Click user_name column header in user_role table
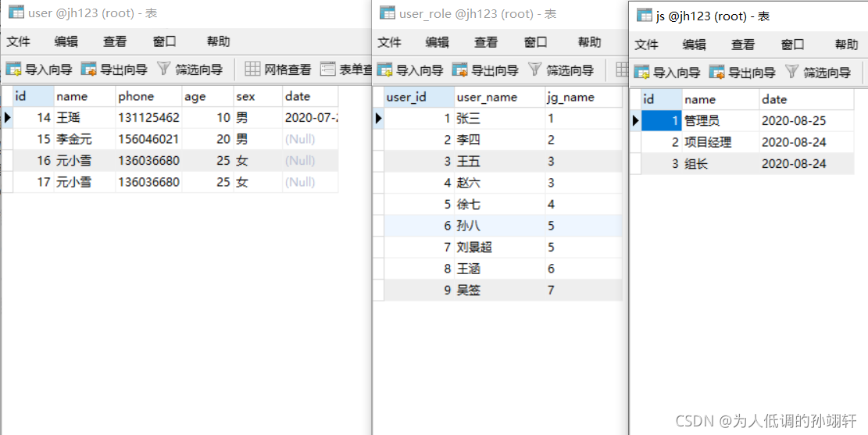 tap(500, 98)
